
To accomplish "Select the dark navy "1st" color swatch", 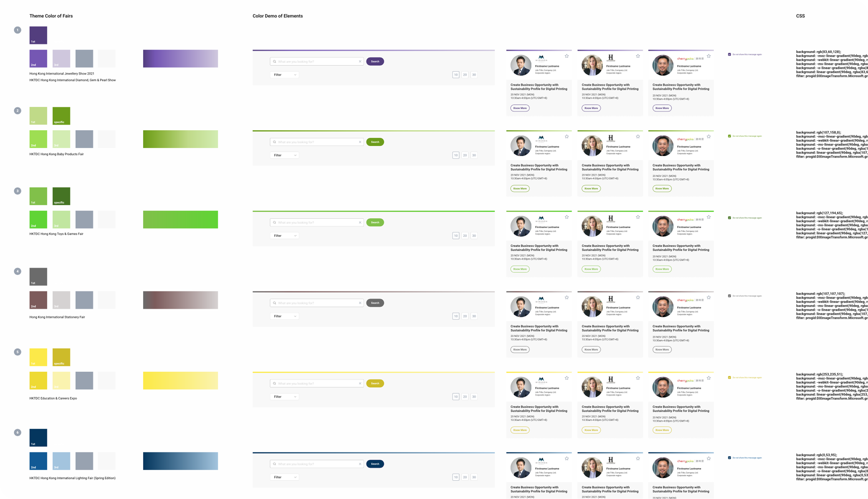I will [x=38, y=438].
